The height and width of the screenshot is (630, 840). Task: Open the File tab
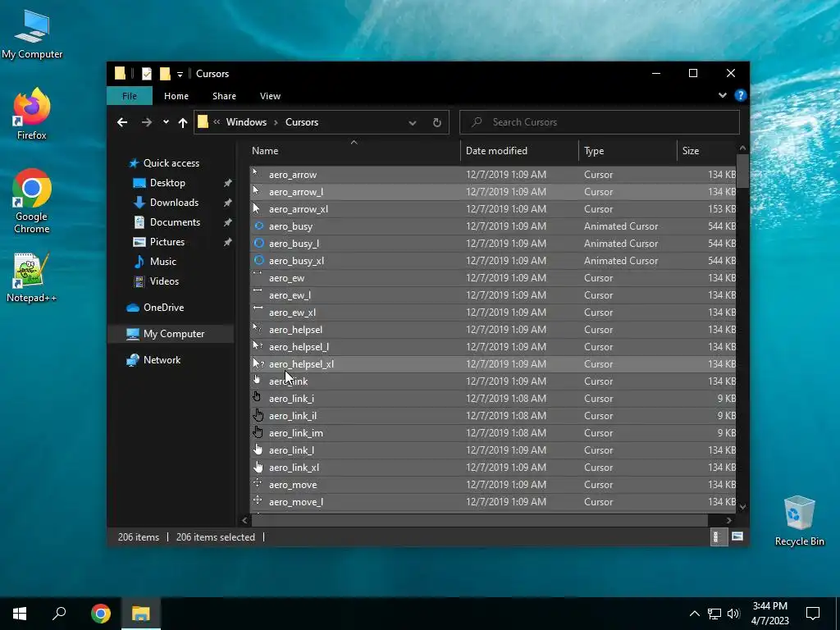130,96
